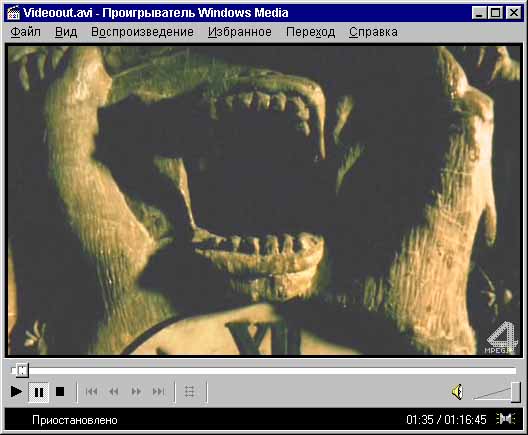This screenshot has height=435, width=528.
Task: Click the Приостановлено status text
Action: 75,420
